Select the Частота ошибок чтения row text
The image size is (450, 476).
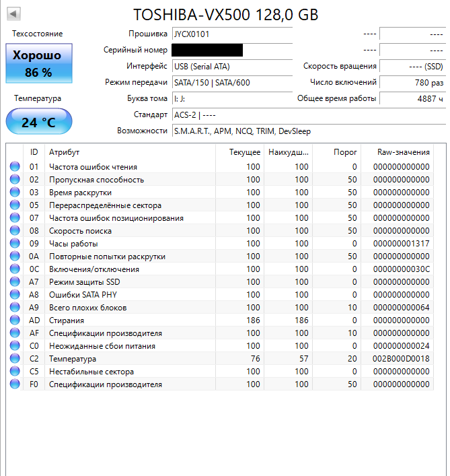tap(93, 167)
